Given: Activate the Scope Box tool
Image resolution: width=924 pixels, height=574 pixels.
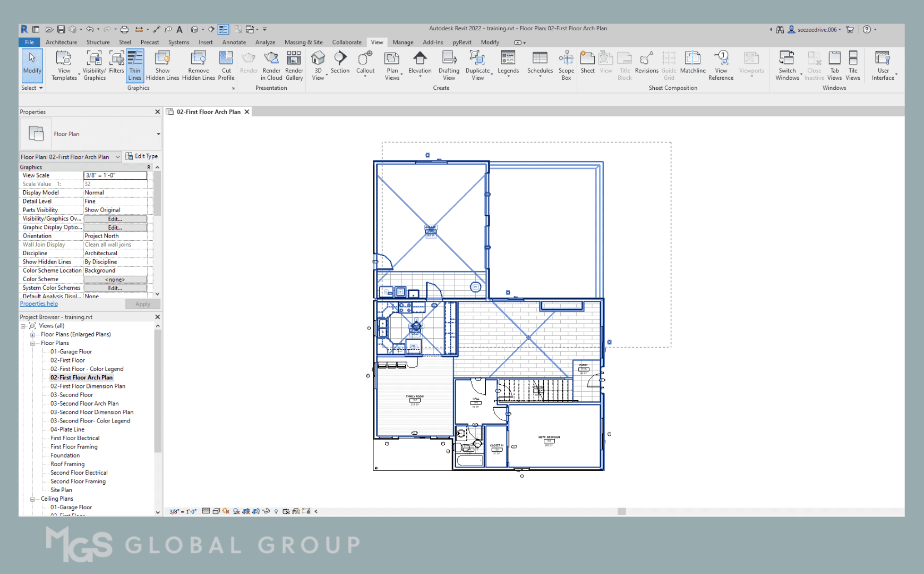Looking at the screenshot, I should 566,65.
